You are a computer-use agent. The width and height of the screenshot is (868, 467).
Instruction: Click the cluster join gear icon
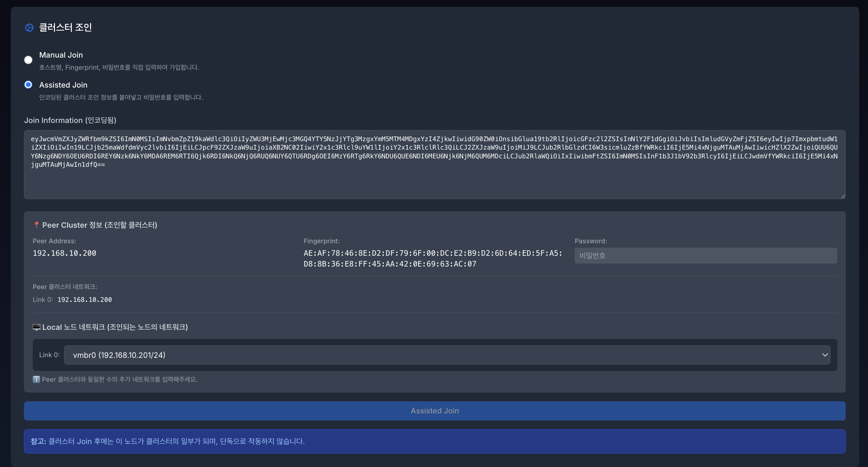point(29,28)
